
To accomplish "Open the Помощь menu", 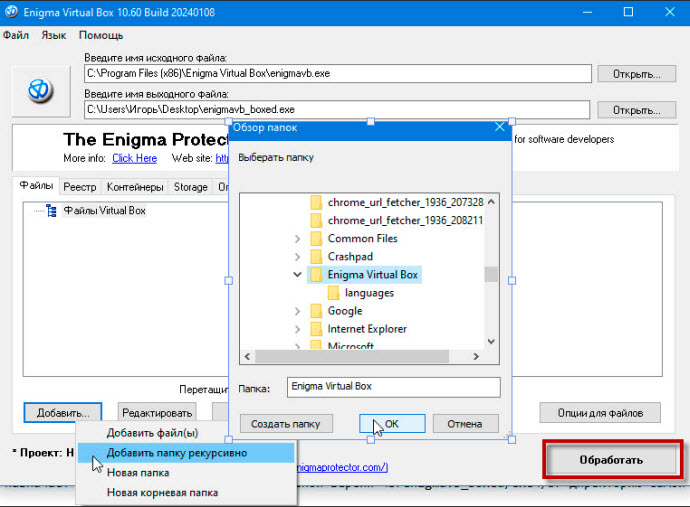I will tap(101, 35).
